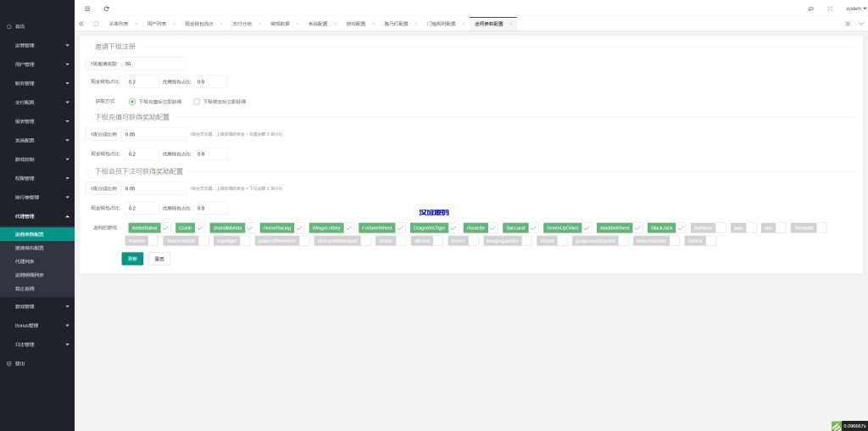The width and height of the screenshot is (868, 431).
Task: Click the theme icon left of fullscreen
Action: pos(811,8)
